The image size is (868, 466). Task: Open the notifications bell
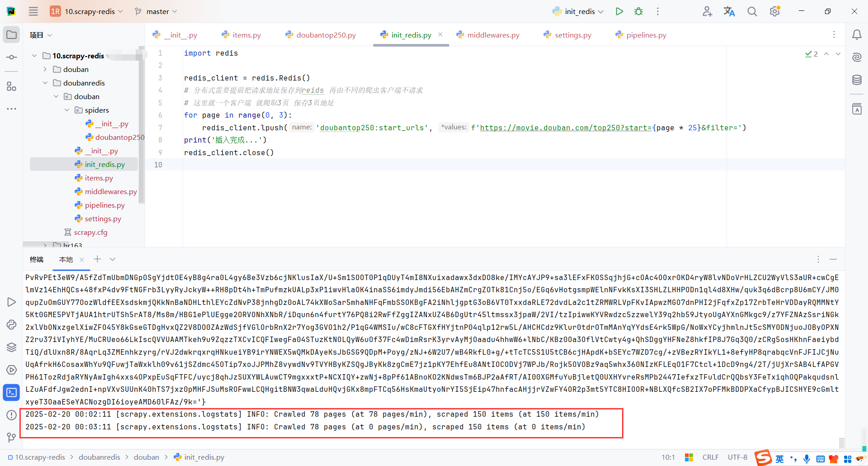click(x=857, y=34)
